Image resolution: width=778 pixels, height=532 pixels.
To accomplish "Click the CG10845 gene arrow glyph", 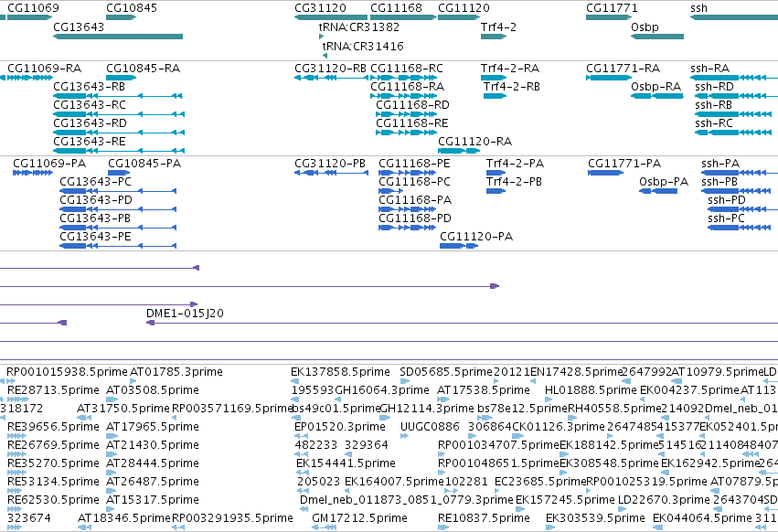I will [x=121, y=17].
